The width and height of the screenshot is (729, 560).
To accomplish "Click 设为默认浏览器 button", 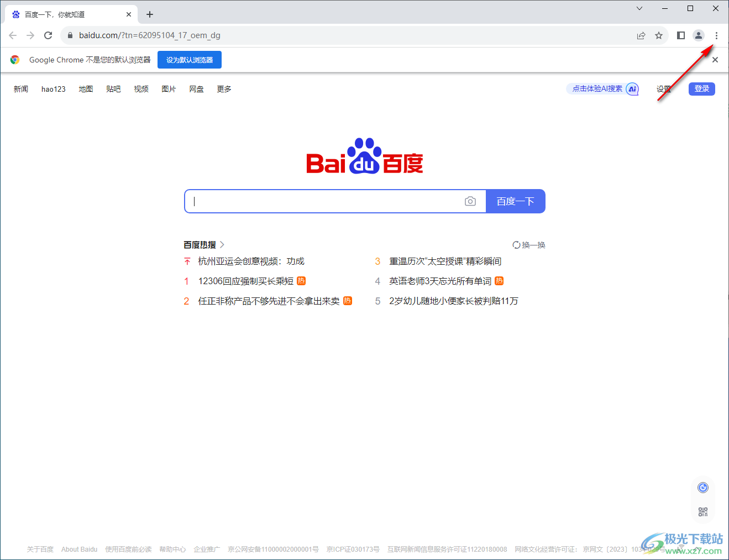I will (190, 60).
